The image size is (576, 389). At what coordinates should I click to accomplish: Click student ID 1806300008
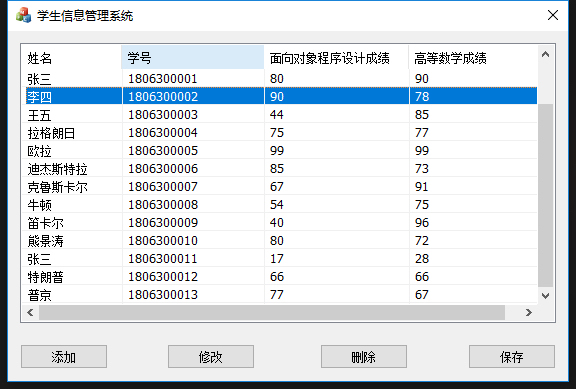[x=163, y=205]
